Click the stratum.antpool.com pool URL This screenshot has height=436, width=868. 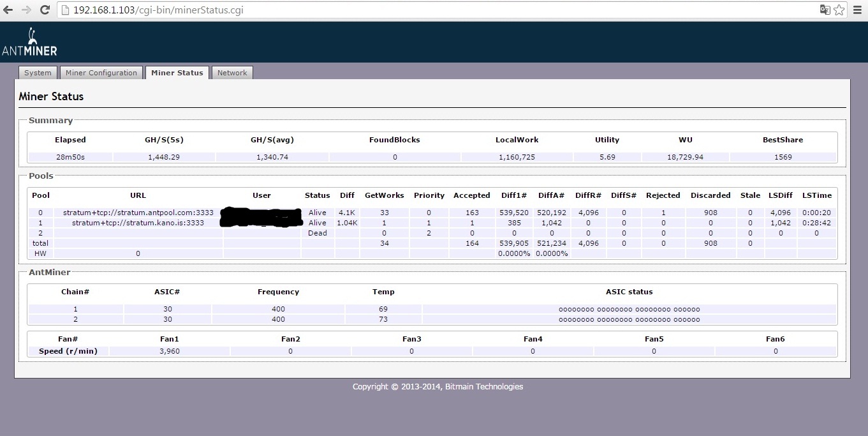(x=138, y=213)
